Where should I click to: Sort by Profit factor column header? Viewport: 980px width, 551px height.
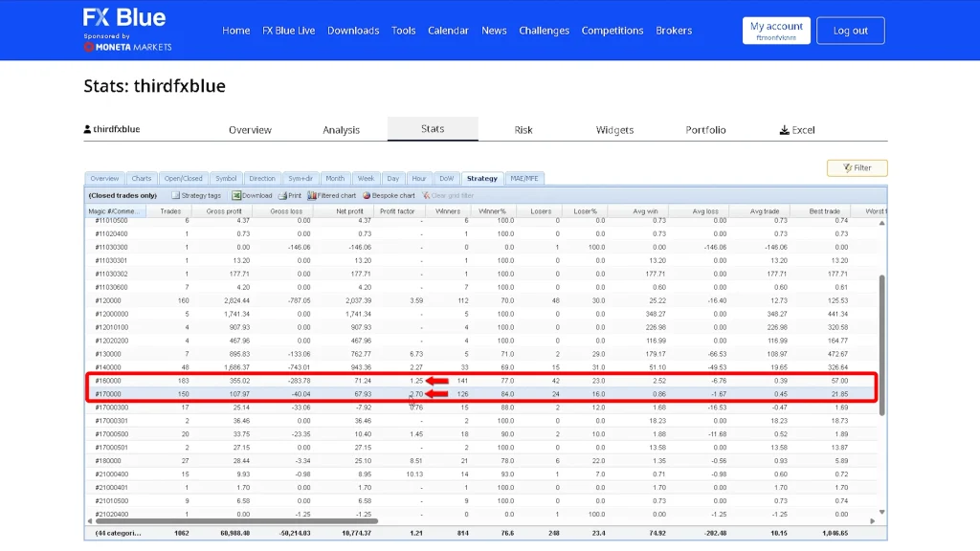[397, 211]
